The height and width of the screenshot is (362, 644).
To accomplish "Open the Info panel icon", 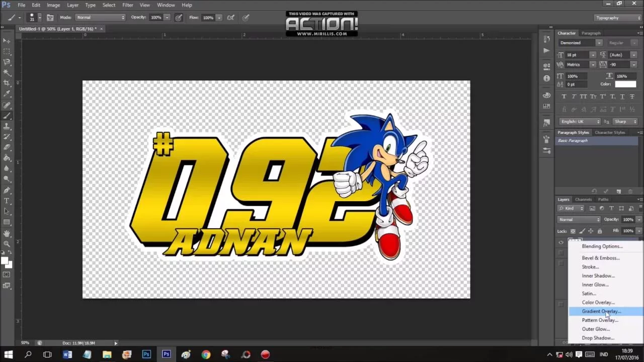I will 546,78.
